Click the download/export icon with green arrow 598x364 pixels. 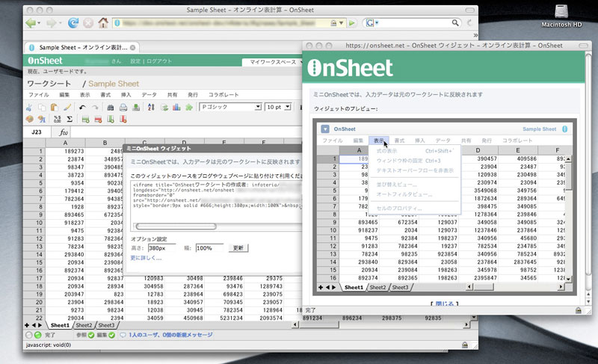[x=136, y=108]
